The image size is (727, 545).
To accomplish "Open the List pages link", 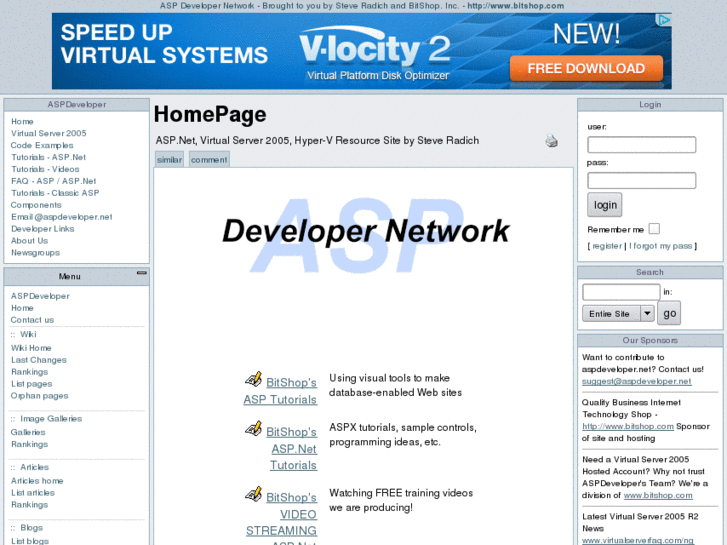I will (x=32, y=384).
